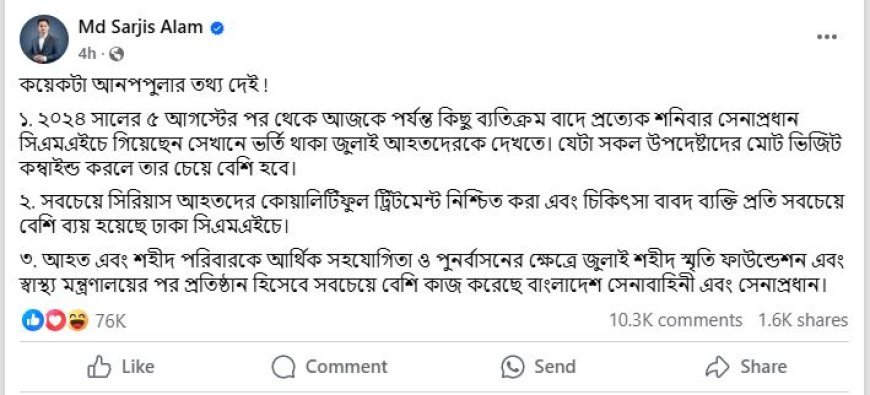Click the laughing haha reaction emoji
This screenshot has width=870, height=395.
point(78,320)
